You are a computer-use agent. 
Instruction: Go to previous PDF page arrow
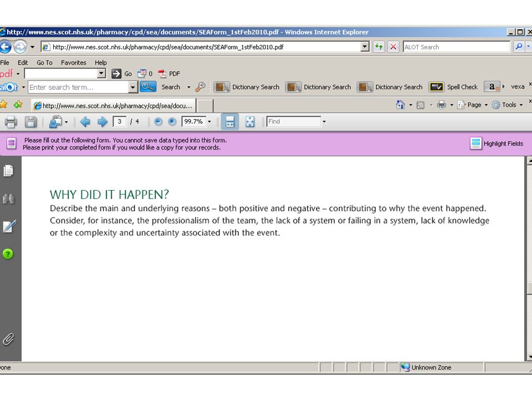(x=85, y=121)
